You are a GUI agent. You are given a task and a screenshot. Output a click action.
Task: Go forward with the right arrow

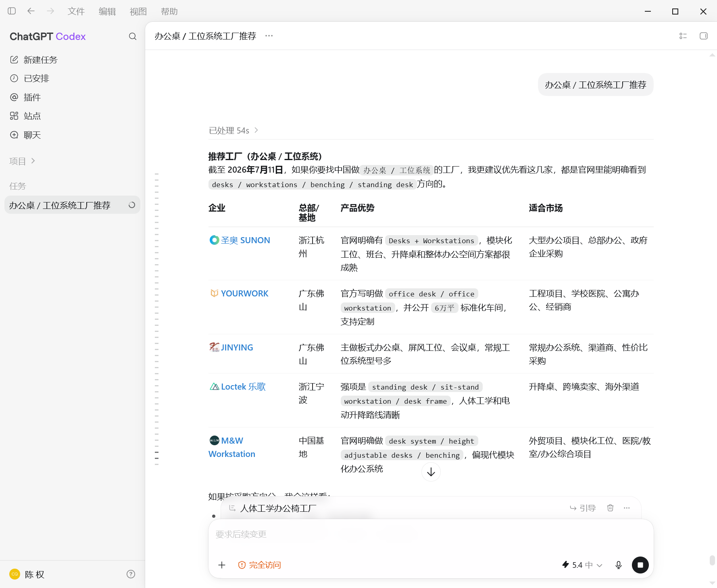pos(50,11)
